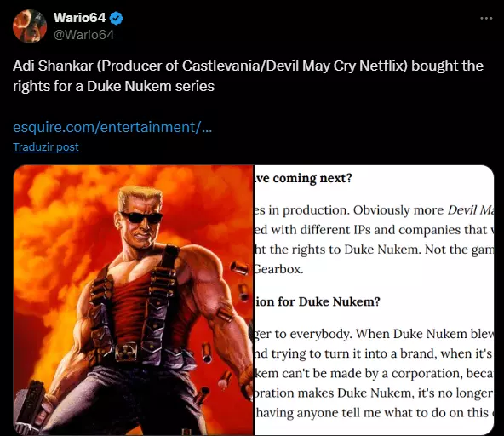Open the three-dot more options menu
504x436 pixels.
pyautogui.click(x=486, y=19)
